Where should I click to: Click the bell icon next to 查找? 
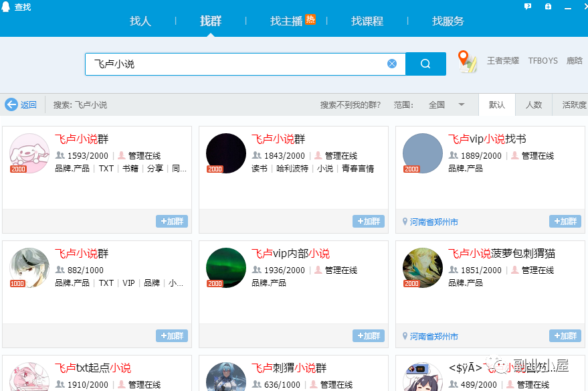click(x=5, y=5)
